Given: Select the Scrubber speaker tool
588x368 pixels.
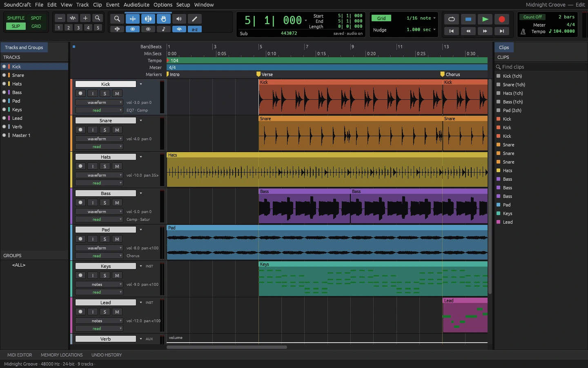Looking at the screenshot, I should 179,19.
